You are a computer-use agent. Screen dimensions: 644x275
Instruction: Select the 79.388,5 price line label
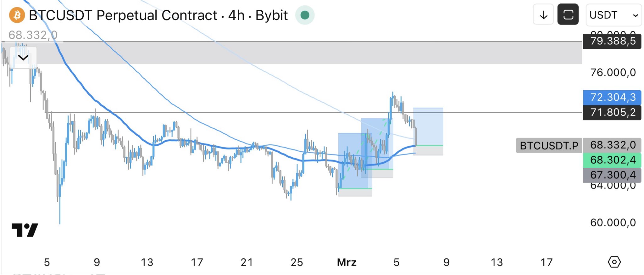pos(612,41)
